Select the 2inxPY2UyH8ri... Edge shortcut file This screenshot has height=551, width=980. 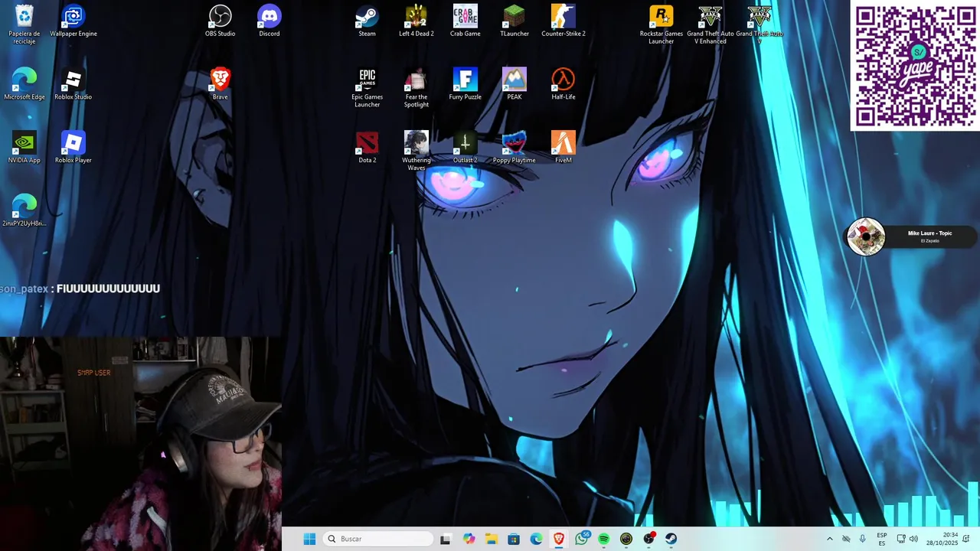click(x=24, y=211)
